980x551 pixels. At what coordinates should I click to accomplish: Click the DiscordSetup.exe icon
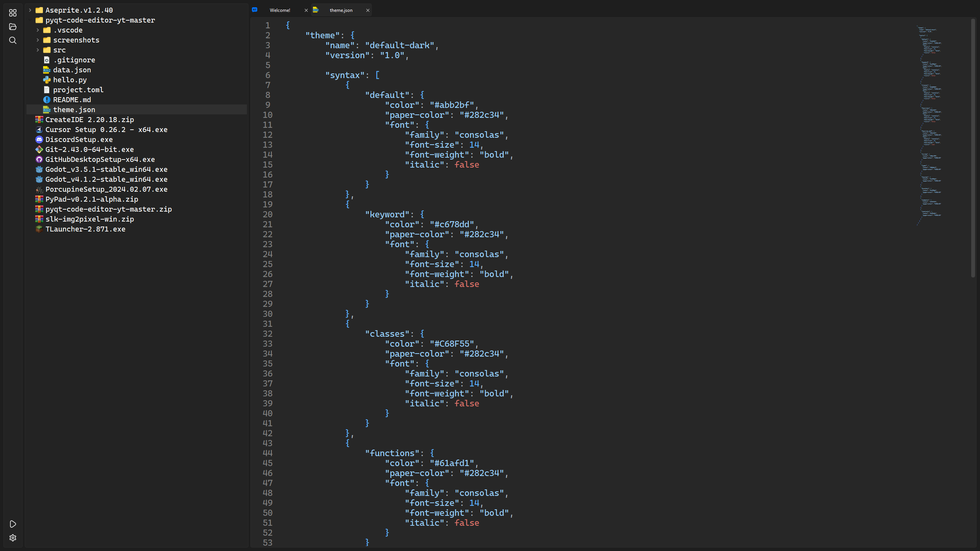(x=39, y=140)
